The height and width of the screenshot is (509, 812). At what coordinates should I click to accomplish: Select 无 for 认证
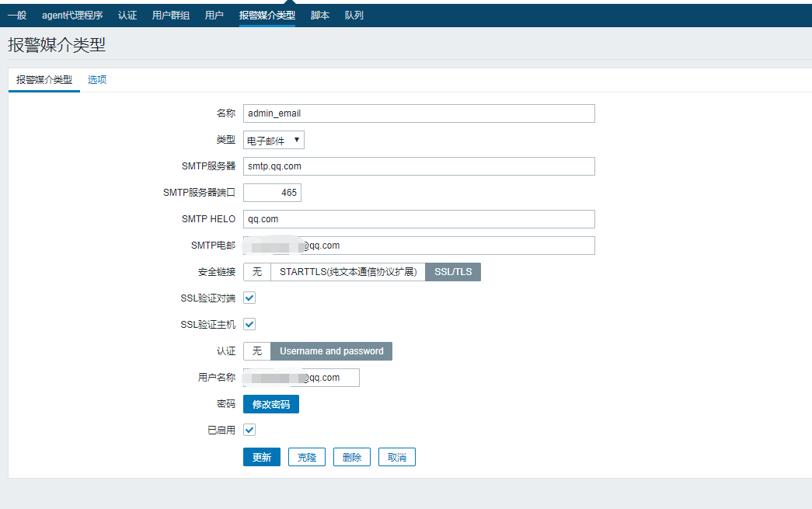click(257, 351)
